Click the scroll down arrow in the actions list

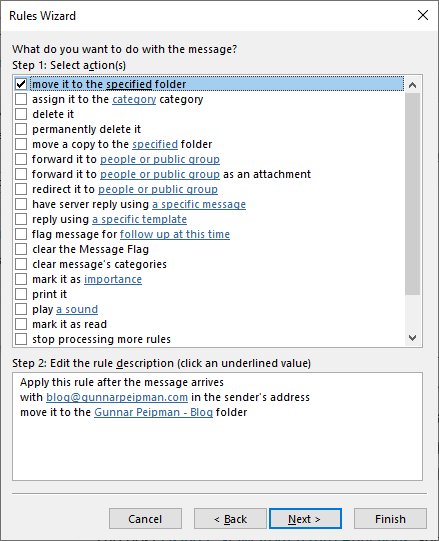pos(412,337)
